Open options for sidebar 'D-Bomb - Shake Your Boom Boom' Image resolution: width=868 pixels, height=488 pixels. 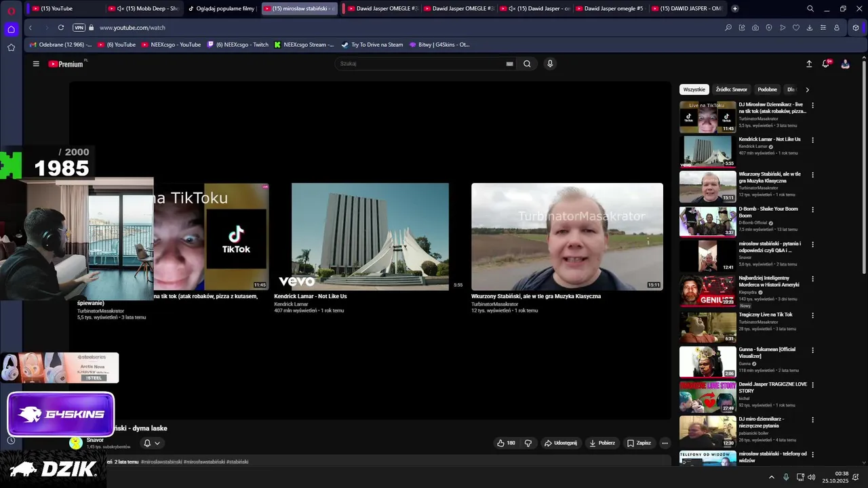pos(812,209)
